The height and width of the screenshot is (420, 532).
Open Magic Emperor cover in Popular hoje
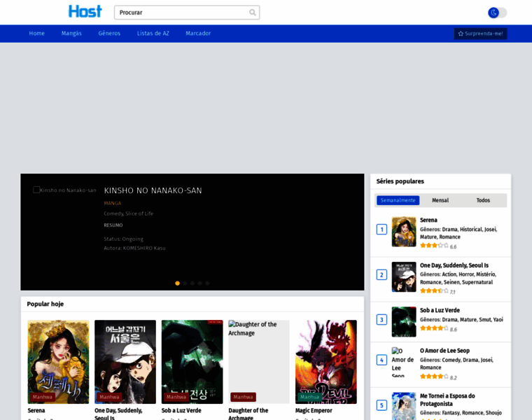(326, 362)
